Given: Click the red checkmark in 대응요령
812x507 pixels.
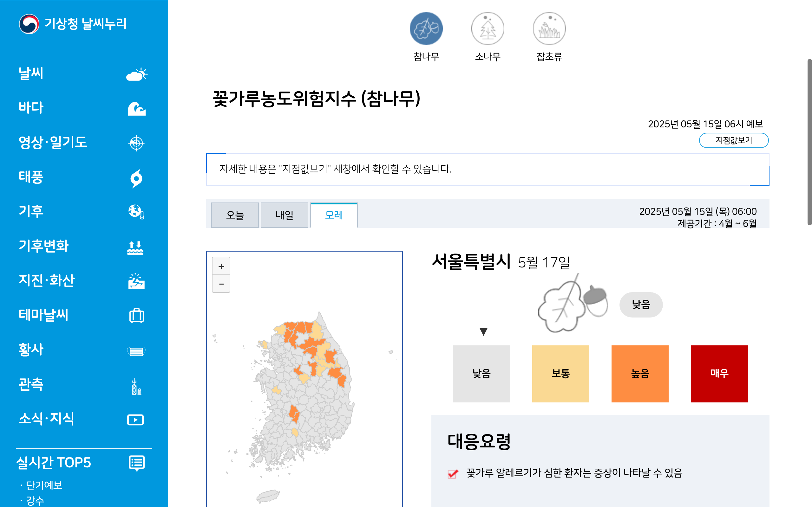Looking at the screenshot, I should [453, 473].
